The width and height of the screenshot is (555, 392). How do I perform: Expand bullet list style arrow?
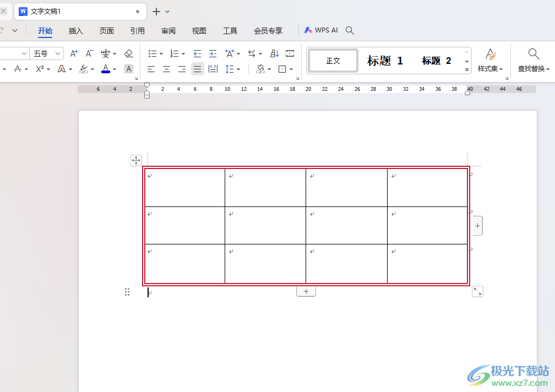click(161, 54)
